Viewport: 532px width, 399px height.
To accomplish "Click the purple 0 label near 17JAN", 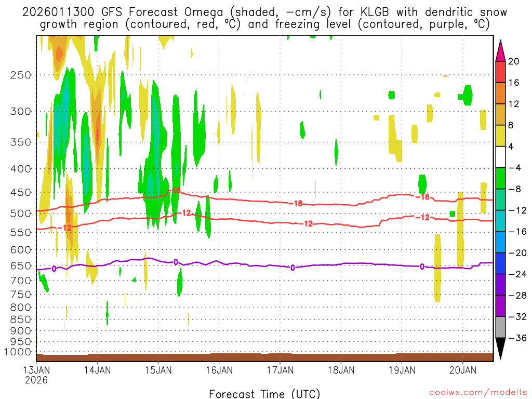I will click(x=292, y=268).
